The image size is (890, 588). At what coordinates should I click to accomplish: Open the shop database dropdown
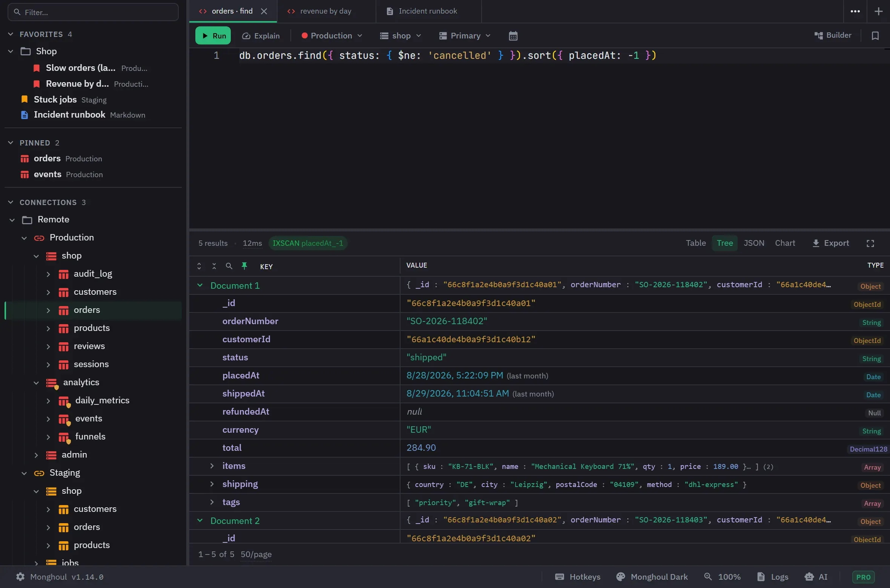click(x=400, y=36)
